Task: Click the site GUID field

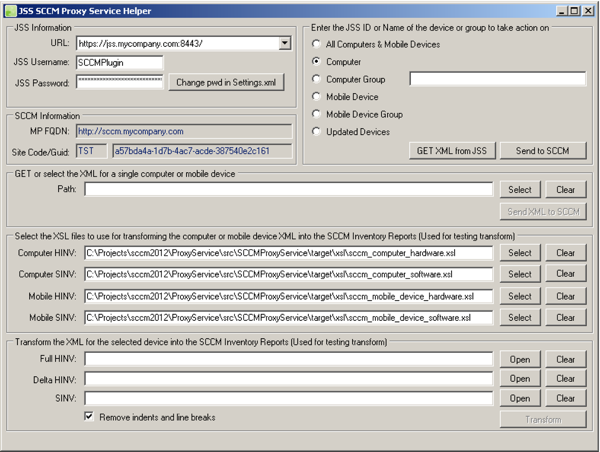Action: coord(202,151)
